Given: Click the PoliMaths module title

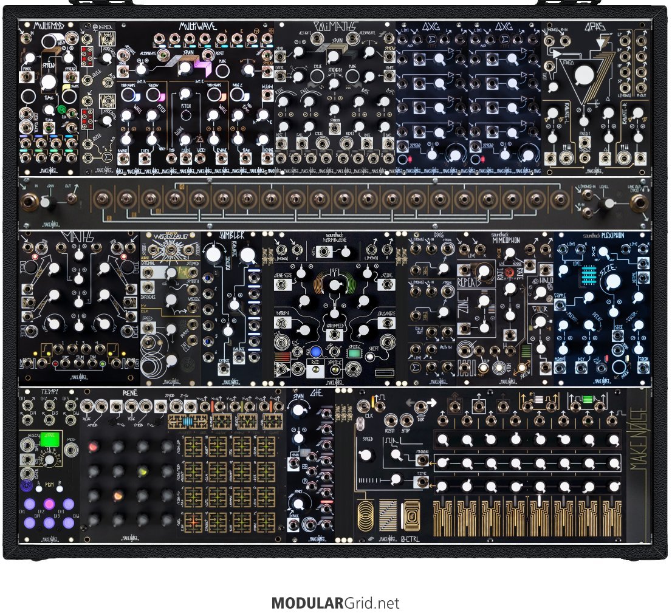Looking at the screenshot, I should point(335,26).
